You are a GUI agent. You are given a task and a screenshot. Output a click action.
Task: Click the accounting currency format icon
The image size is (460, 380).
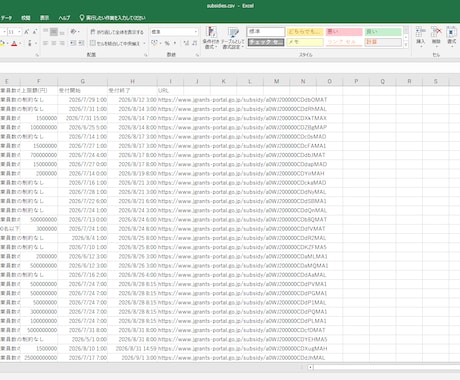click(154, 43)
